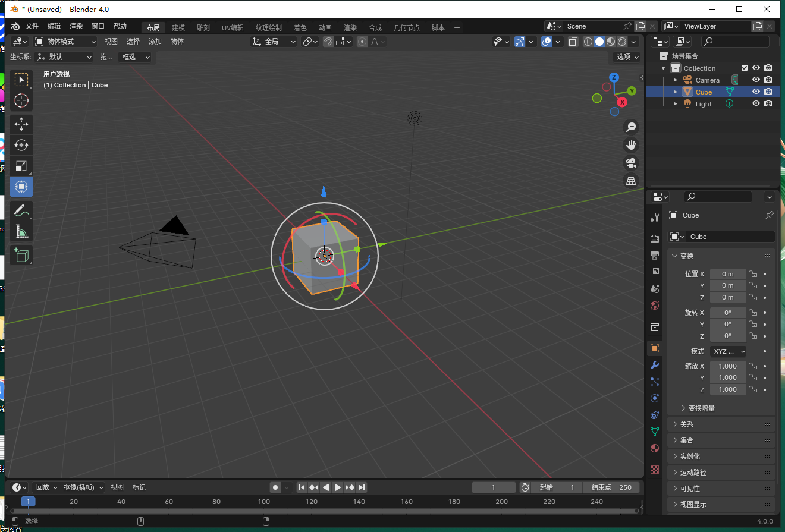Select the Rotate tool

21,145
